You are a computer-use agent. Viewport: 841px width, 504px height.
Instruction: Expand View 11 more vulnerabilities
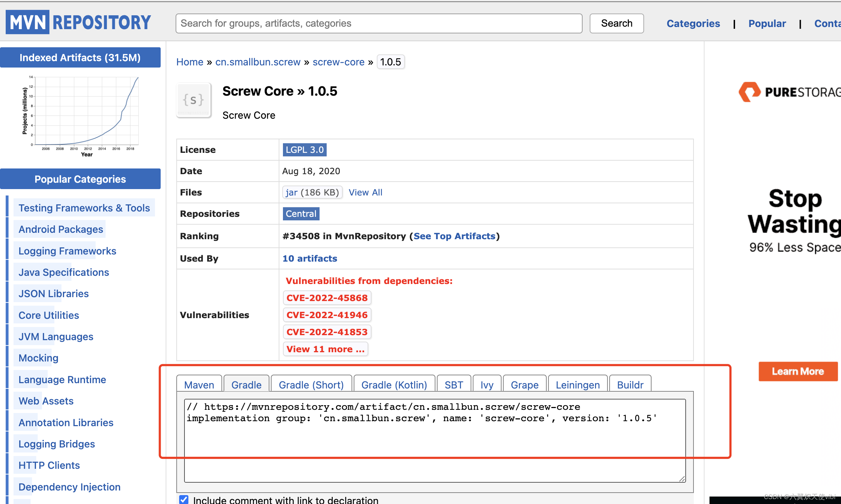[326, 349]
